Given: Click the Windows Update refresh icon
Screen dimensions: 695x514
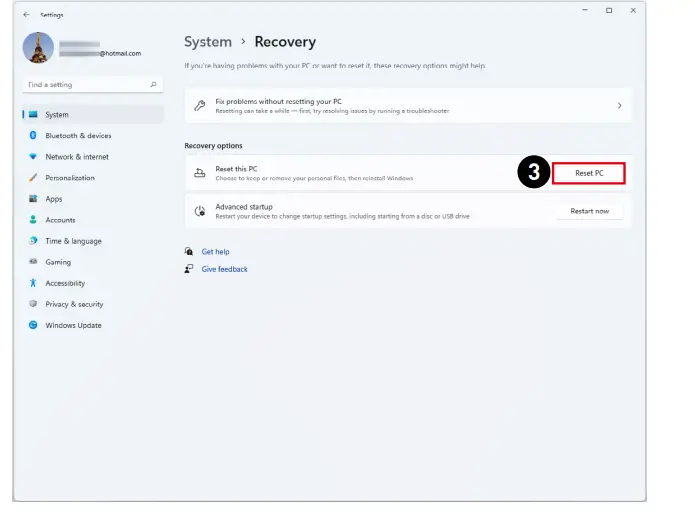Looking at the screenshot, I should click(33, 325).
